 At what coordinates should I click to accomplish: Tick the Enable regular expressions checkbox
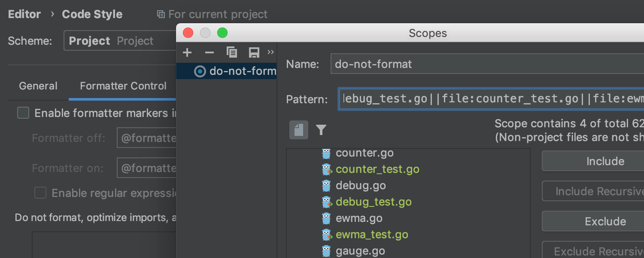(40, 193)
